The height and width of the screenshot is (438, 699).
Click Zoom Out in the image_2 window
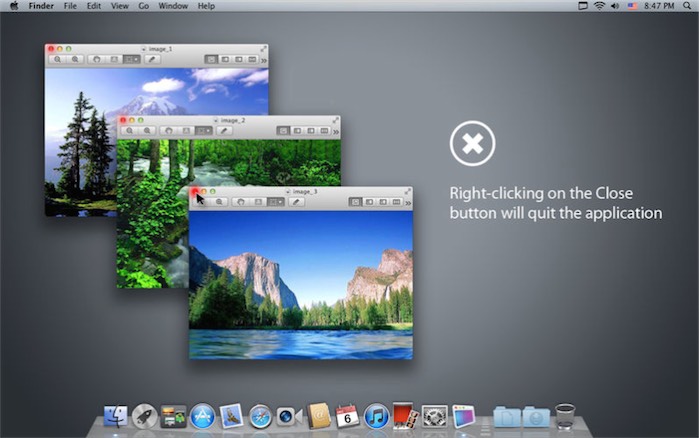[129, 131]
